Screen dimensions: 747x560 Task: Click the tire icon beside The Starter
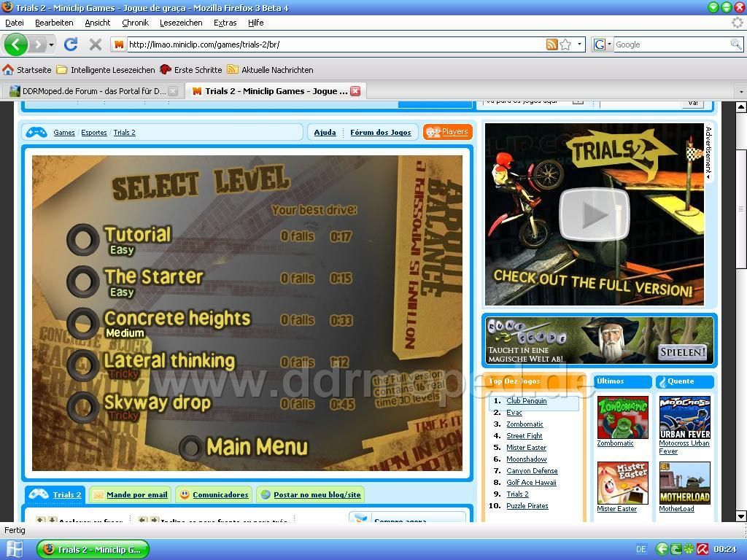click(83, 281)
